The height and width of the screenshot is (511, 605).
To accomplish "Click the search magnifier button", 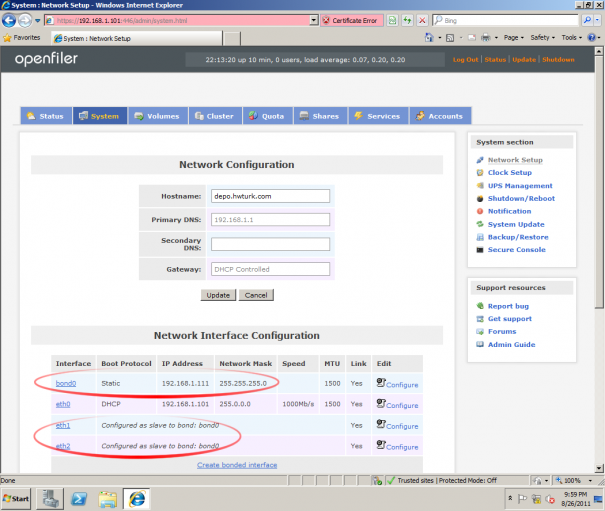I will [x=587, y=20].
